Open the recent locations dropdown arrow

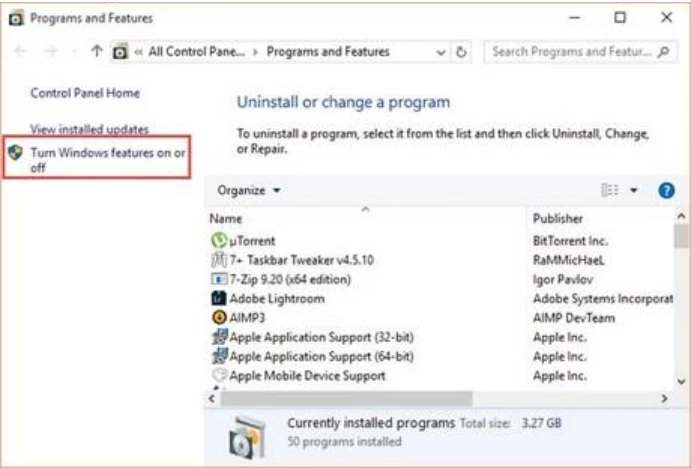click(x=74, y=52)
